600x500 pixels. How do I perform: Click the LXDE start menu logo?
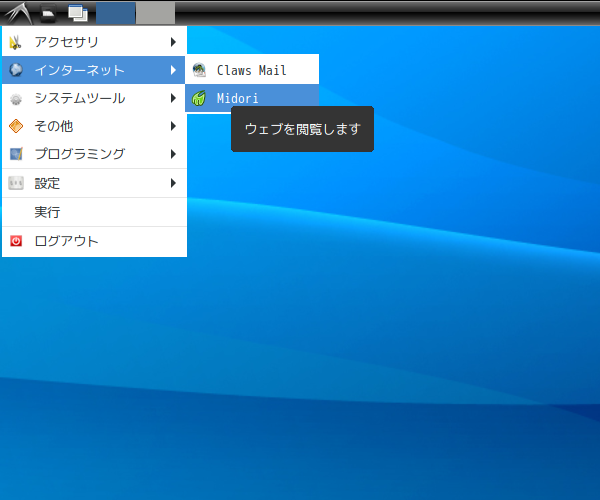17,13
